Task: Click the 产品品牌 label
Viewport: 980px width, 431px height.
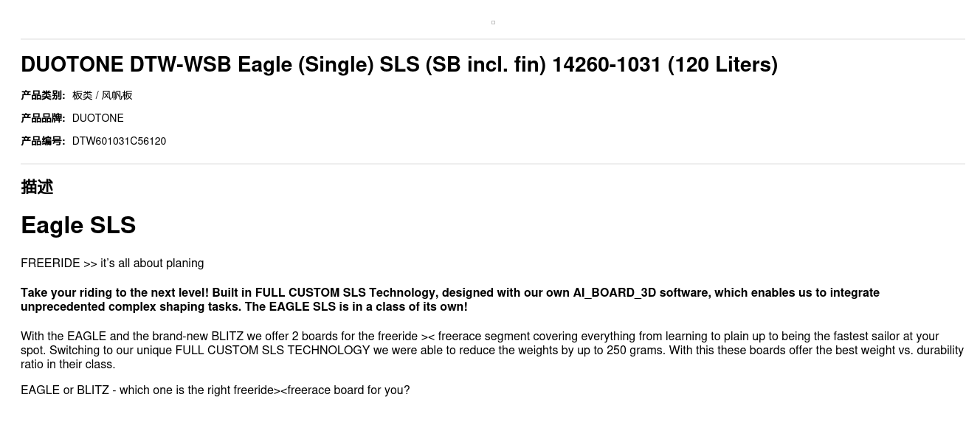Action: tap(43, 118)
